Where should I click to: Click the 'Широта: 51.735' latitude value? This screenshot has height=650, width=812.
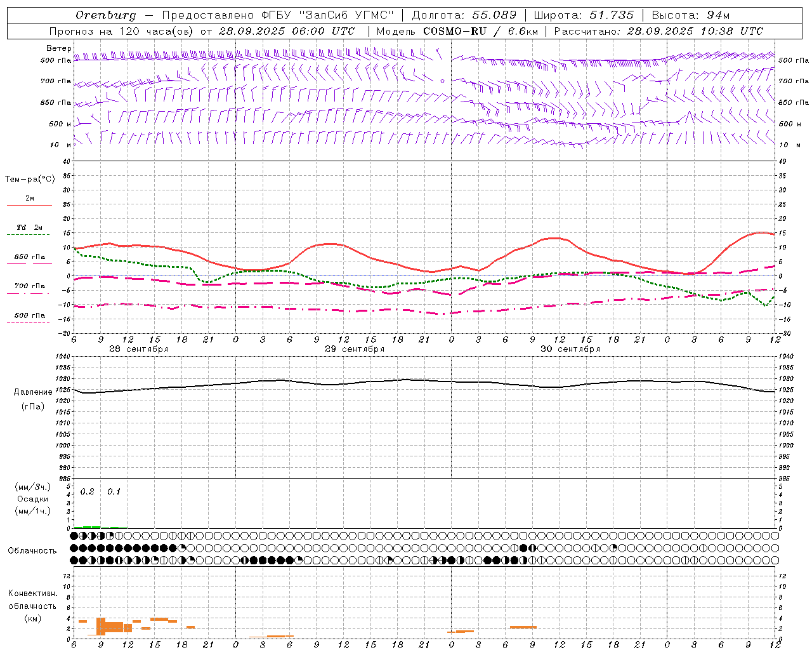point(584,15)
